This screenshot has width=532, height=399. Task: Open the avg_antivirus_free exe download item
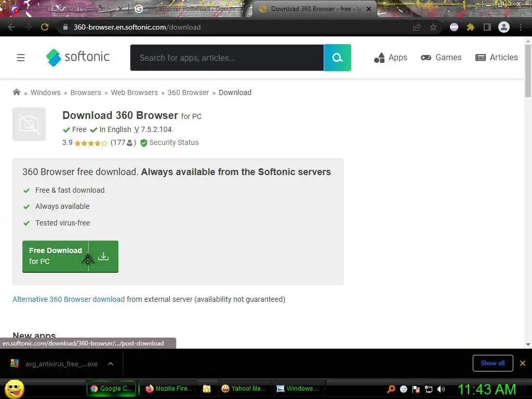(x=61, y=364)
